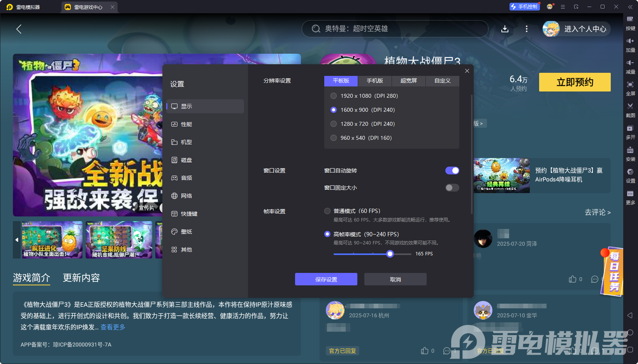Open downloads with the download icon

tap(505, 29)
